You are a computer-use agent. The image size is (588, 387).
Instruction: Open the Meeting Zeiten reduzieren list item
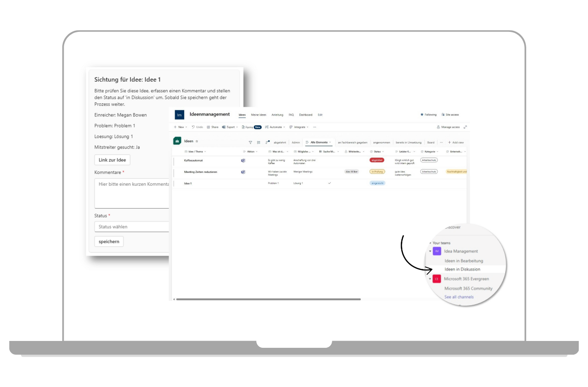[x=200, y=172]
